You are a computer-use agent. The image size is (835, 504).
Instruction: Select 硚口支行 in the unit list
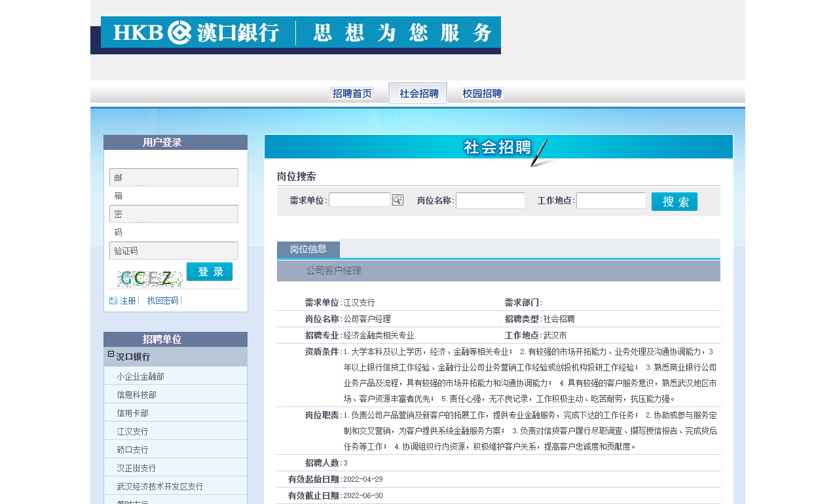pos(132,450)
